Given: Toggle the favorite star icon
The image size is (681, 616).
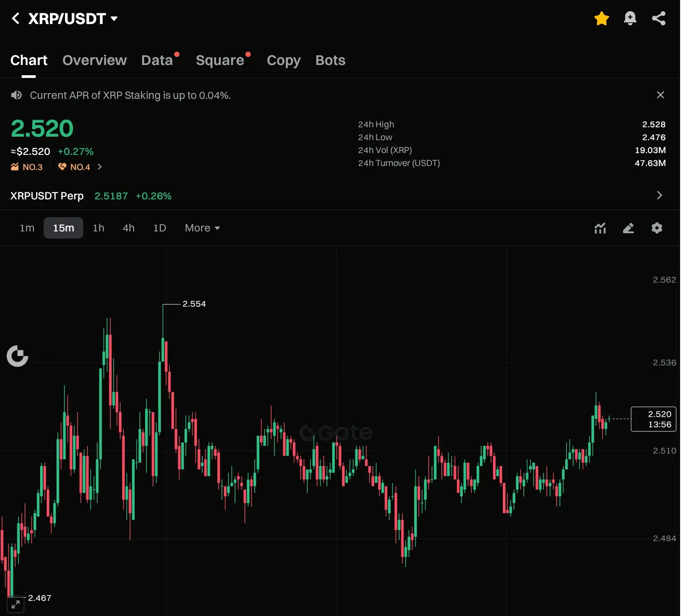Looking at the screenshot, I should 602,19.
